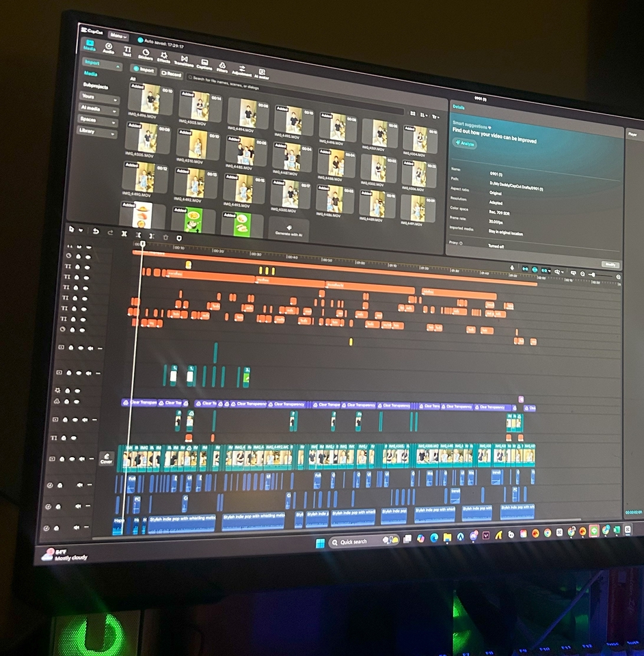Open the Filters panel
The width and height of the screenshot is (644, 656).
[222, 66]
